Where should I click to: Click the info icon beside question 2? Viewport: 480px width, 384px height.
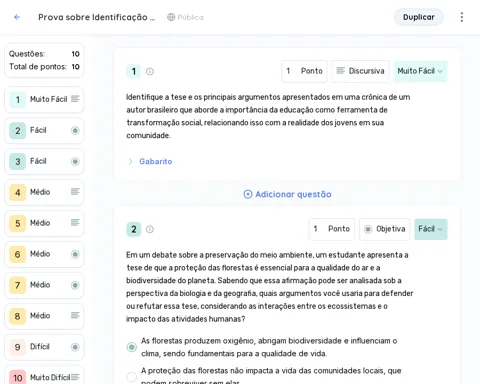click(x=150, y=229)
